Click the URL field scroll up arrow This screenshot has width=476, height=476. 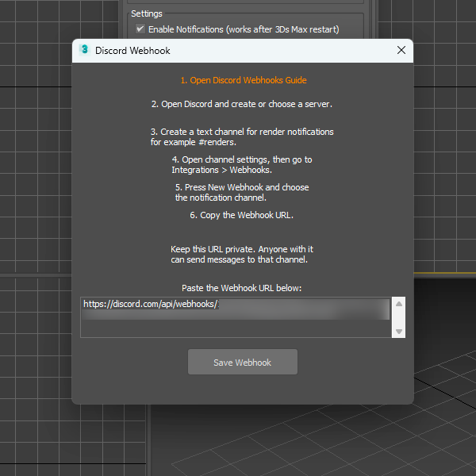tap(399, 304)
